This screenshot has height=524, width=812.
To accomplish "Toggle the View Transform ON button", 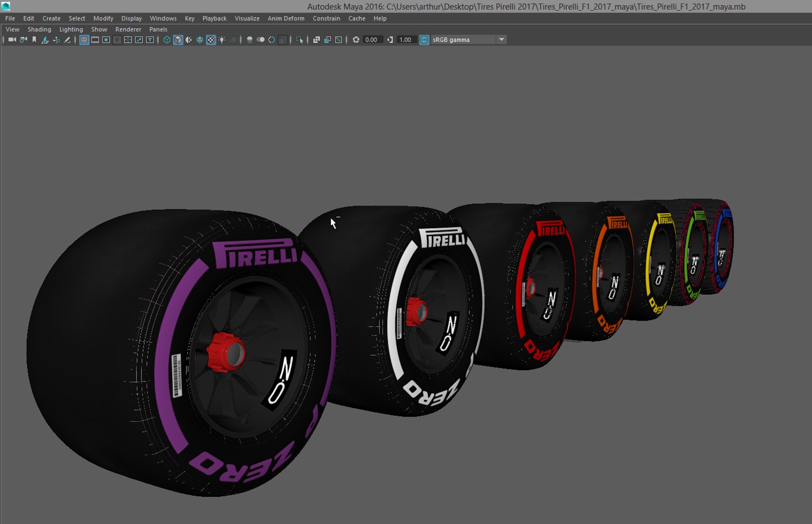I will point(424,40).
